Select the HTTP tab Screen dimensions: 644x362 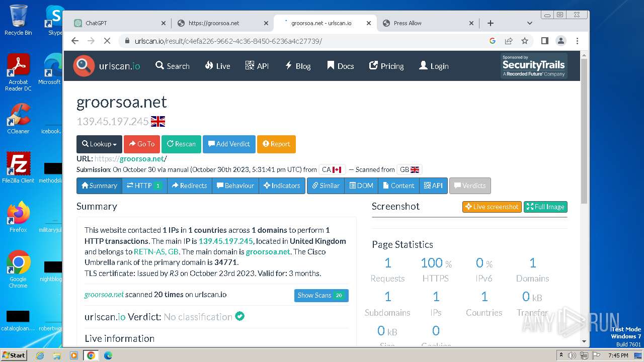coord(144,186)
